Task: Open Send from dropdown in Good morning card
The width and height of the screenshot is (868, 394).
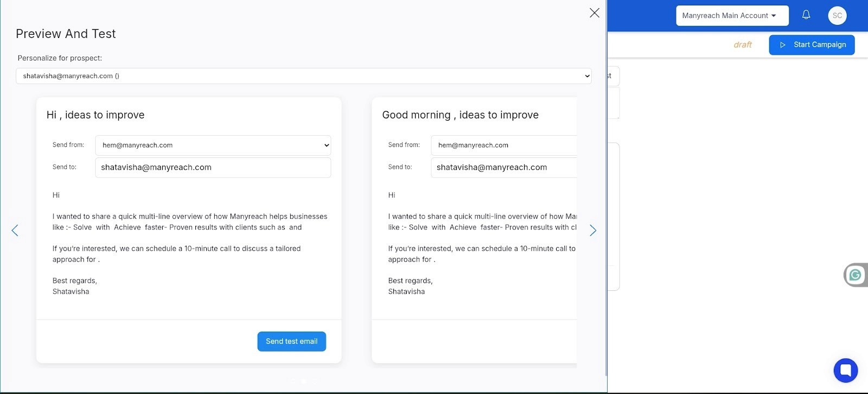Action: click(x=504, y=145)
